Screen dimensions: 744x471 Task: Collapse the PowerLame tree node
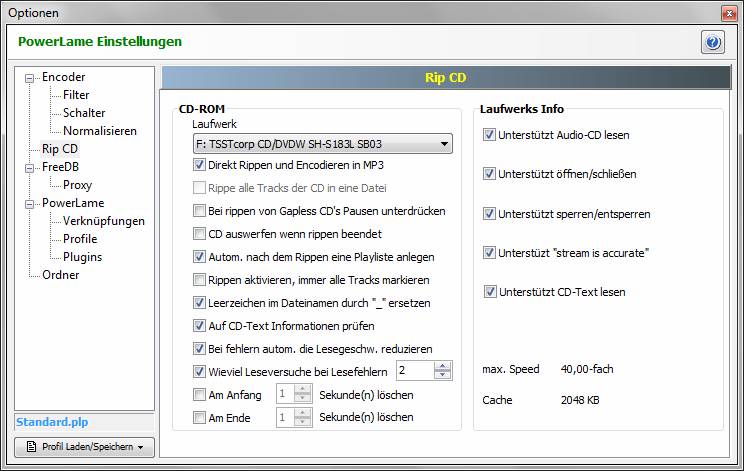click(x=30, y=203)
